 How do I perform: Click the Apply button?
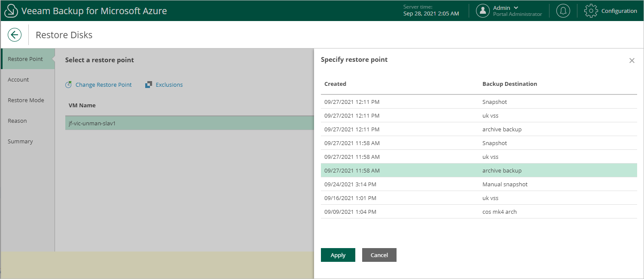pos(338,255)
